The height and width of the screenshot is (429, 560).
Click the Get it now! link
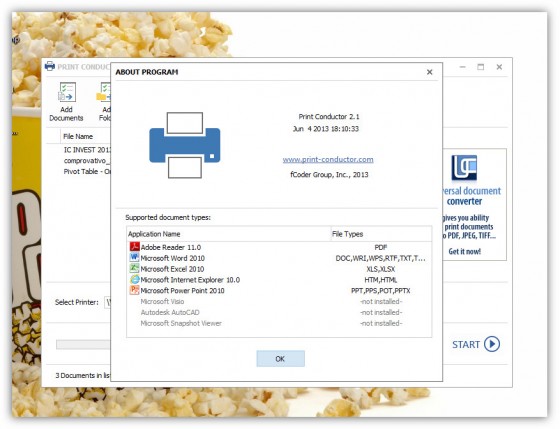pyautogui.click(x=464, y=251)
